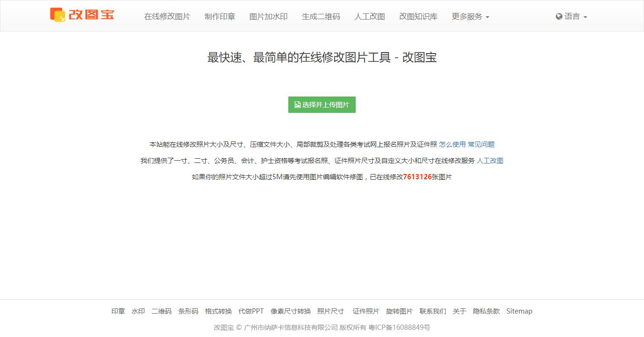Open the Sitemap link

pyautogui.click(x=519, y=311)
